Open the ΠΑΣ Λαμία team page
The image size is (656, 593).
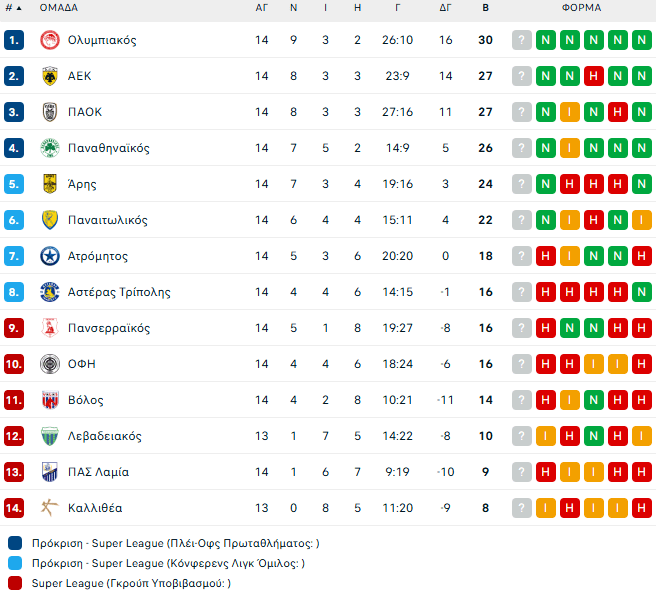(x=98, y=472)
